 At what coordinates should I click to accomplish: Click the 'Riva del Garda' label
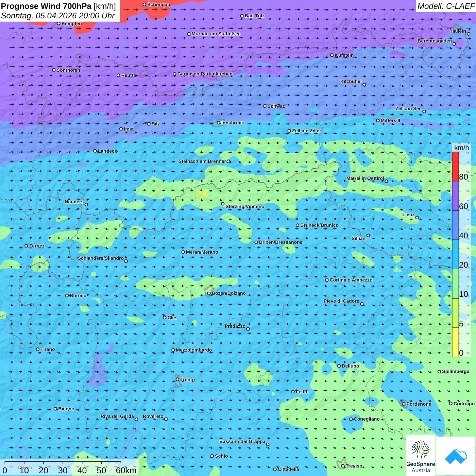pyautogui.click(x=117, y=416)
